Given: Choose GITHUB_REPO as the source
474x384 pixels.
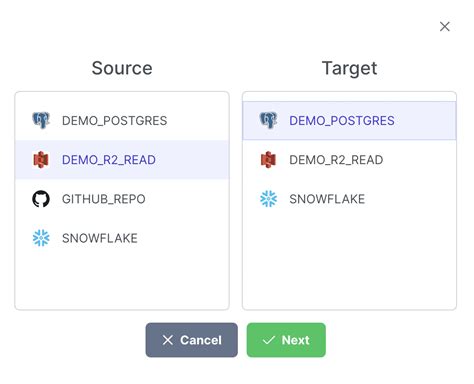Looking at the screenshot, I should click(x=122, y=199).
